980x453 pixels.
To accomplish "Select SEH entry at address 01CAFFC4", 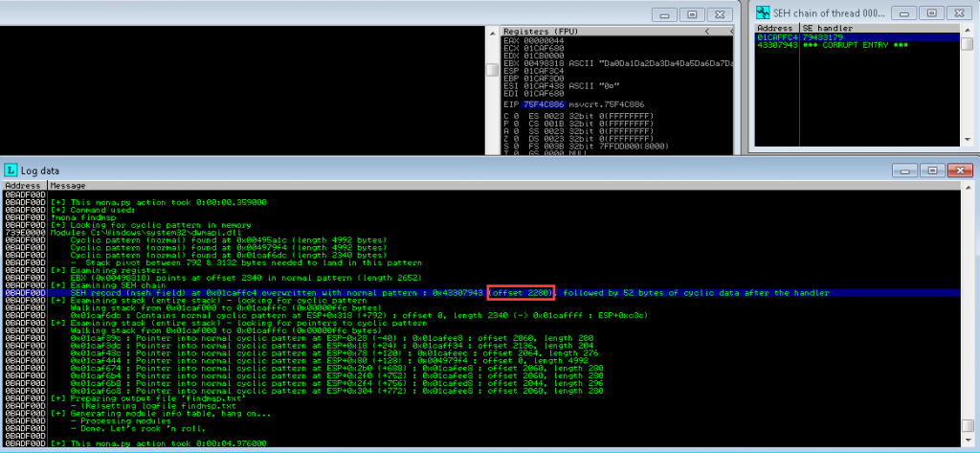I will tap(773, 37).
